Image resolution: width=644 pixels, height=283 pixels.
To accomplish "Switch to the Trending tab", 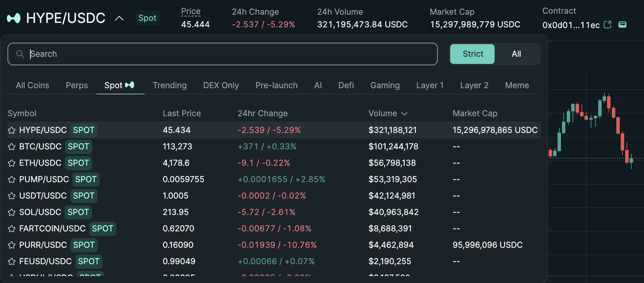I will [170, 85].
